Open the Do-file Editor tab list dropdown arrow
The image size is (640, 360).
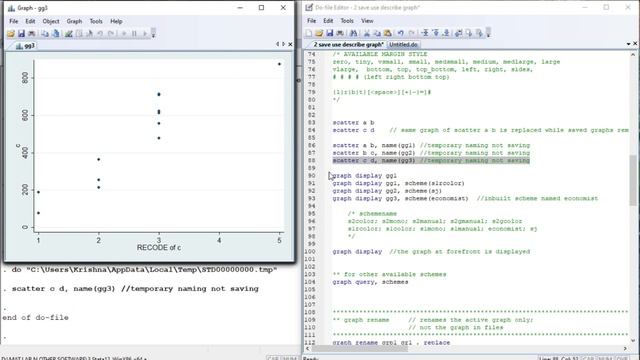coord(629,44)
